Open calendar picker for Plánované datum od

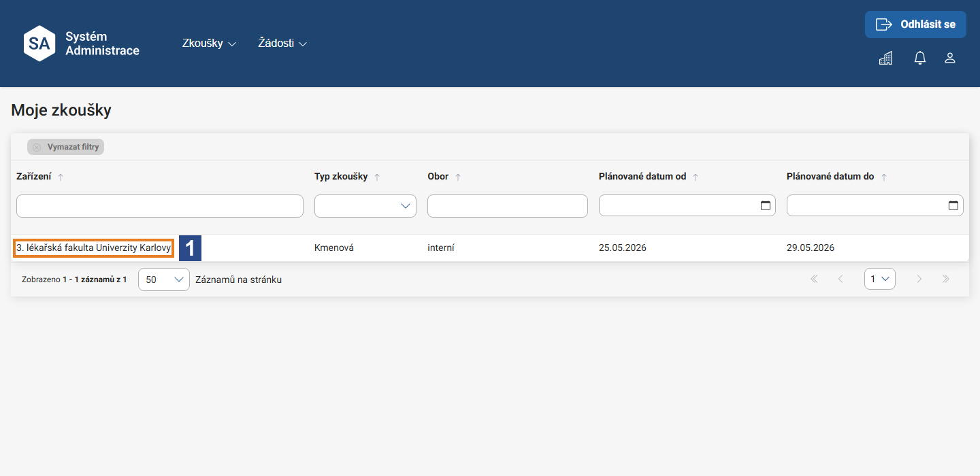pos(766,206)
